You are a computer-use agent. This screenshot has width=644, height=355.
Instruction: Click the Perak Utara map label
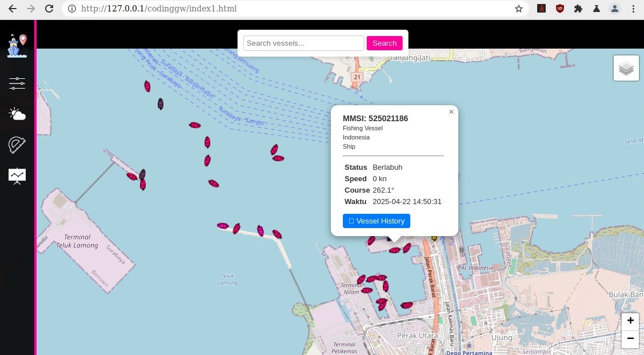pos(417,336)
